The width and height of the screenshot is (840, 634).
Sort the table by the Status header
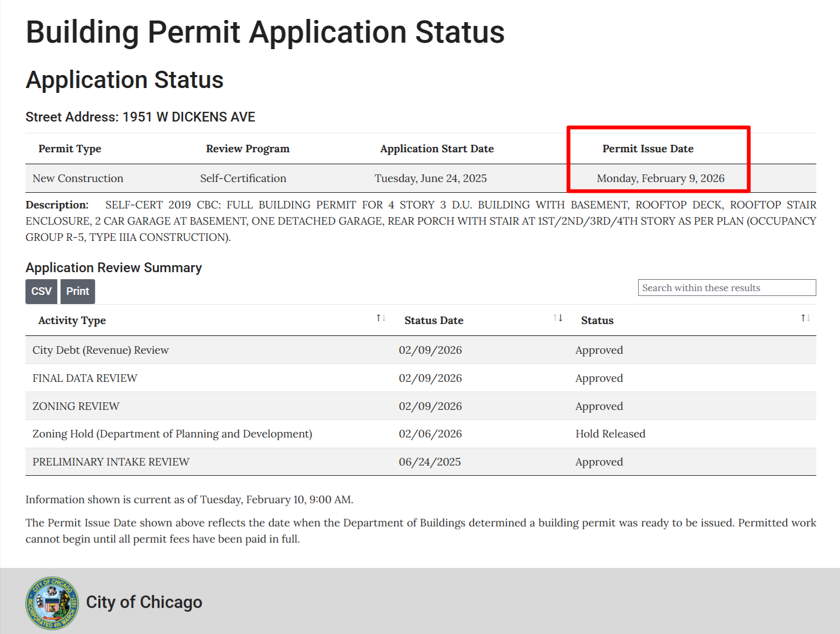pyautogui.click(x=597, y=320)
